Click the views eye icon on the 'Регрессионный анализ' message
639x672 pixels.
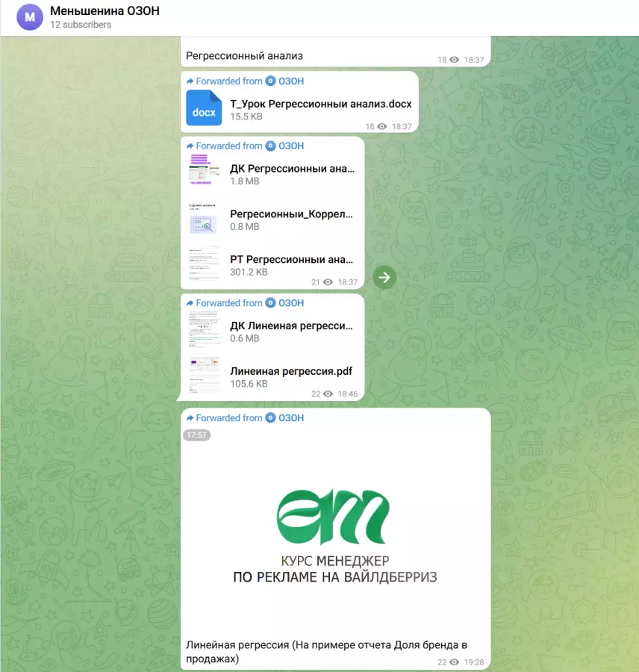[x=454, y=60]
